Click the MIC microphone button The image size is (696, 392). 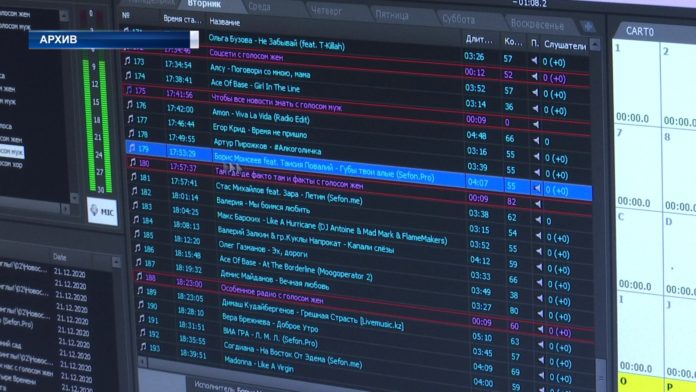pos(102,212)
